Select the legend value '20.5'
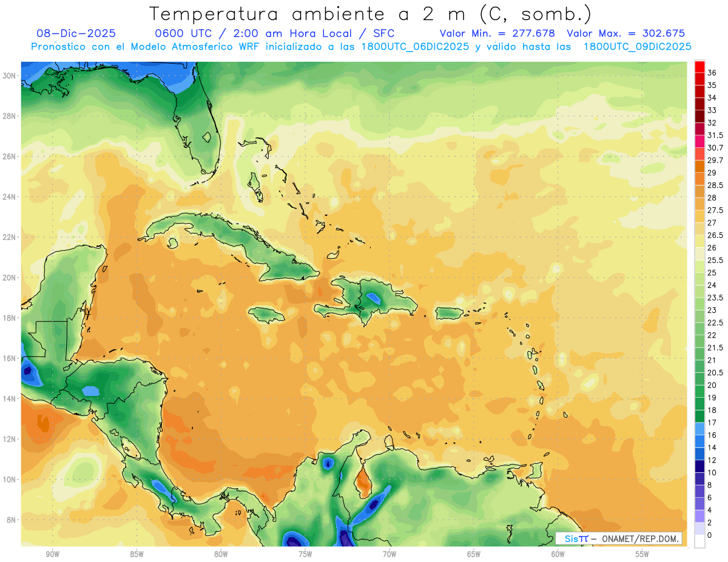 (715, 373)
